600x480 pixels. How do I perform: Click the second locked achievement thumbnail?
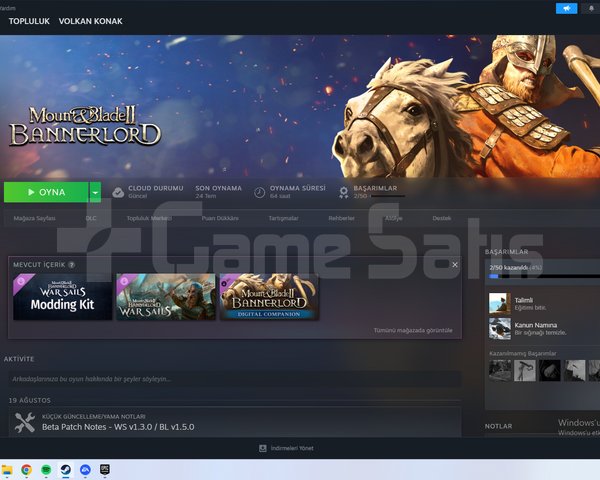coord(525,370)
